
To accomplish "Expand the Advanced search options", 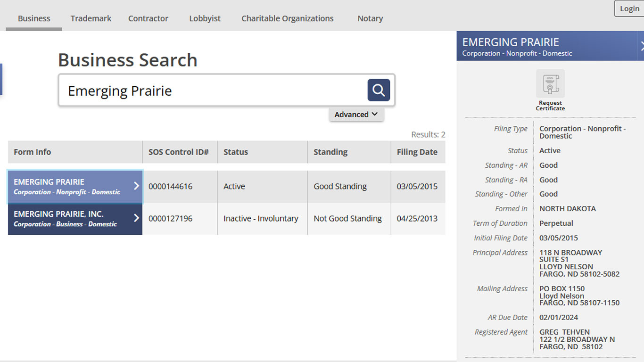I will (356, 115).
